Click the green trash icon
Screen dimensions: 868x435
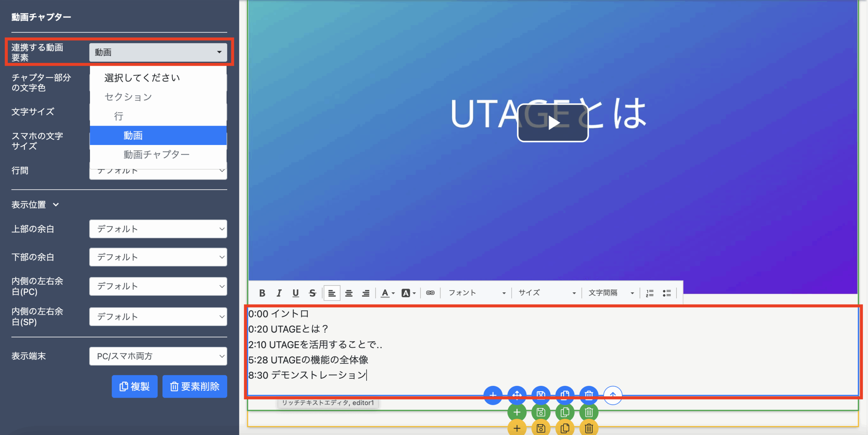tap(589, 412)
